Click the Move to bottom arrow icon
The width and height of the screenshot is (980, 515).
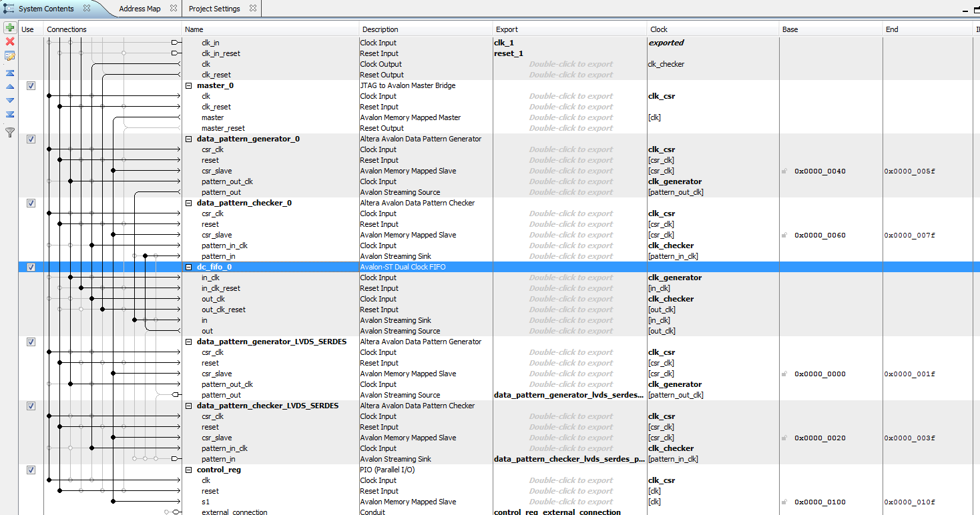tap(9, 114)
